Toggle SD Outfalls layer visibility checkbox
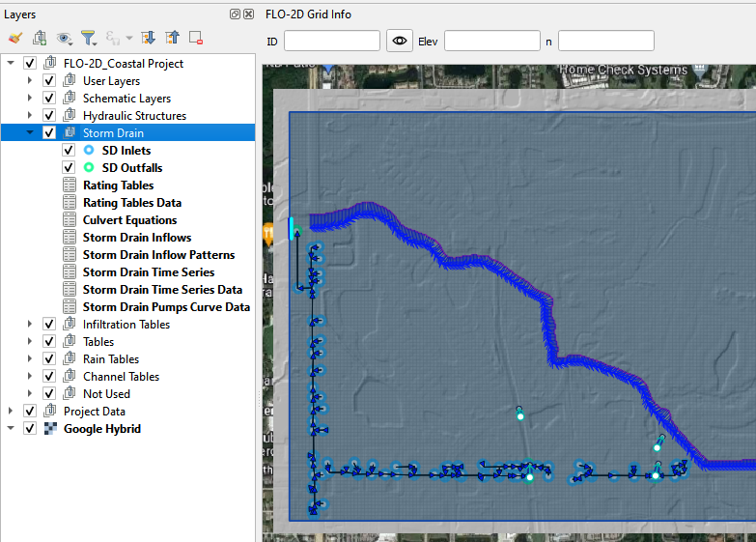756x542 pixels. (x=69, y=168)
